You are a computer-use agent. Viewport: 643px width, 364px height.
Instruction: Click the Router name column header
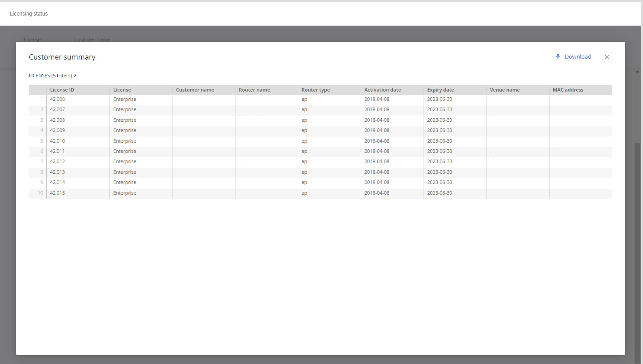(x=254, y=90)
